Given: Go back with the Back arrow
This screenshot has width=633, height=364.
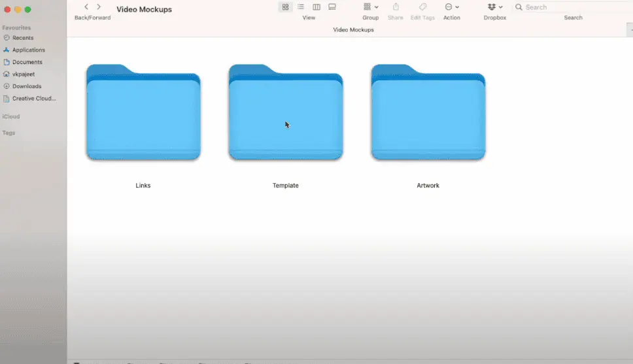Looking at the screenshot, I should [86, 7].
